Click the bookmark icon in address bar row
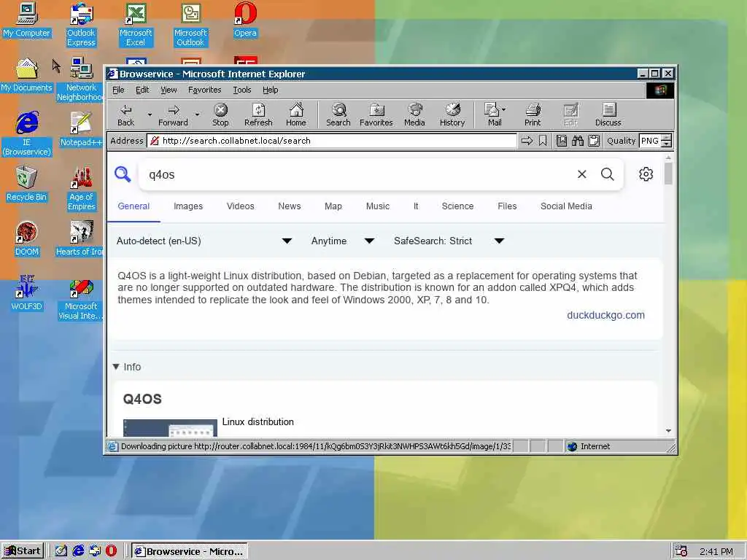This screenshot has width=747, height=560. (x=543, y=141)
